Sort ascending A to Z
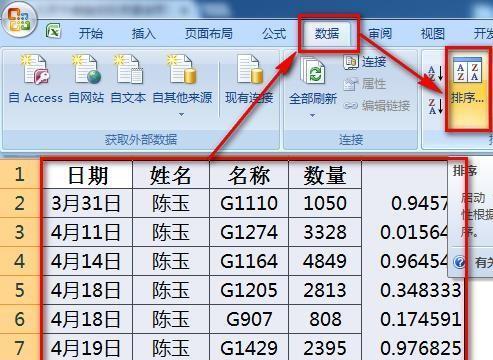Viewport: 493px width, 360px height. [435, 73]
